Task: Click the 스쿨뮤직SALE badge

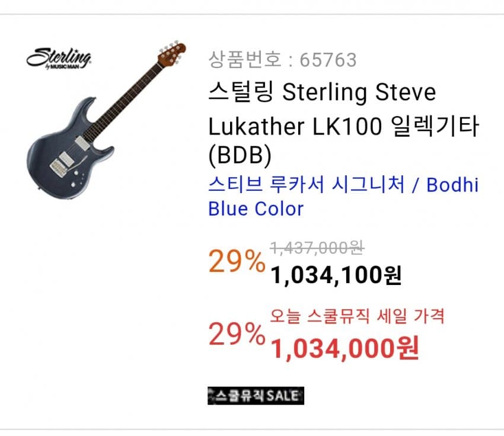Action: tap(256, 396)
